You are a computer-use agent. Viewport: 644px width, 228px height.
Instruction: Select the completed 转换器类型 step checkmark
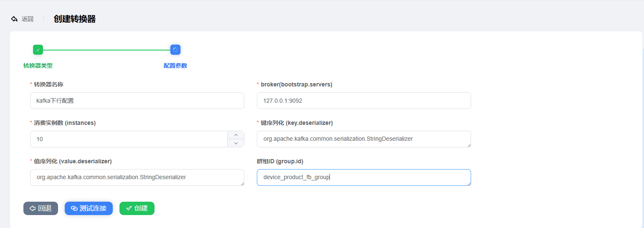38,50
